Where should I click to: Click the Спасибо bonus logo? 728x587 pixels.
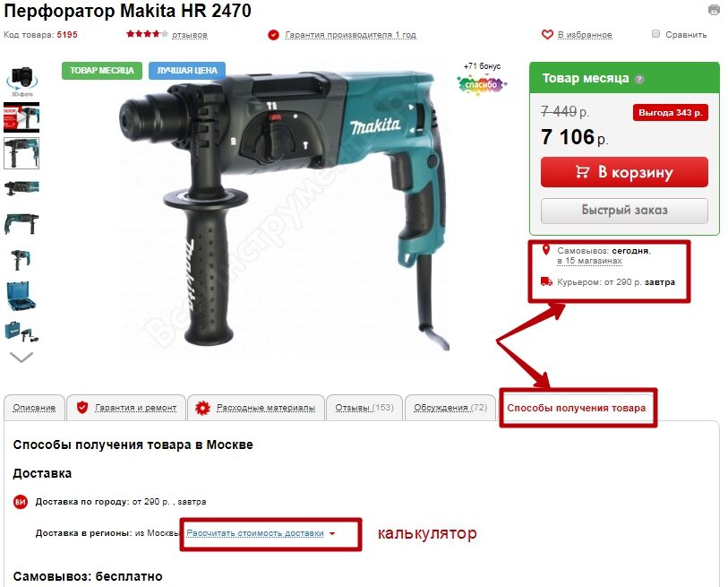coord(482,84)
